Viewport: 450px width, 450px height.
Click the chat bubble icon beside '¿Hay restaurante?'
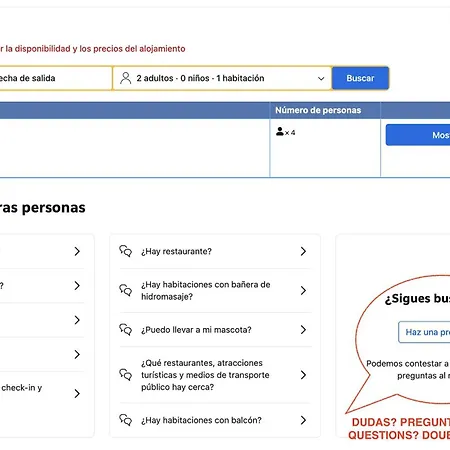pos(126,251)
